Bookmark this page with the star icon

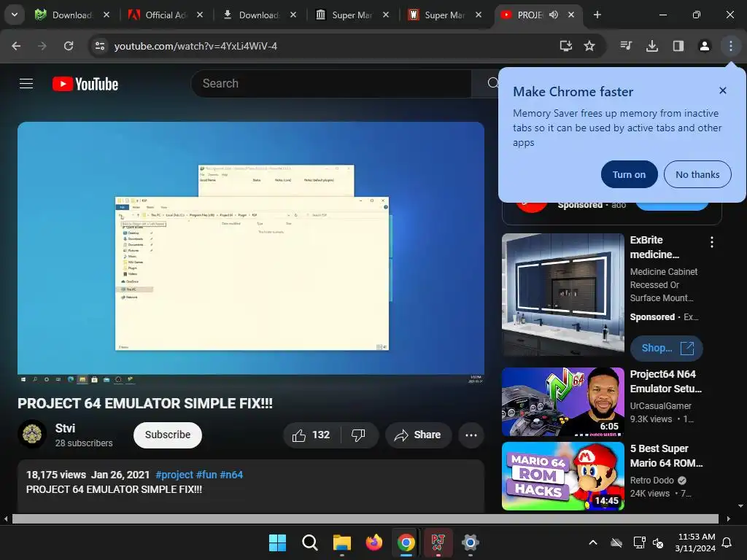point(589,46)
